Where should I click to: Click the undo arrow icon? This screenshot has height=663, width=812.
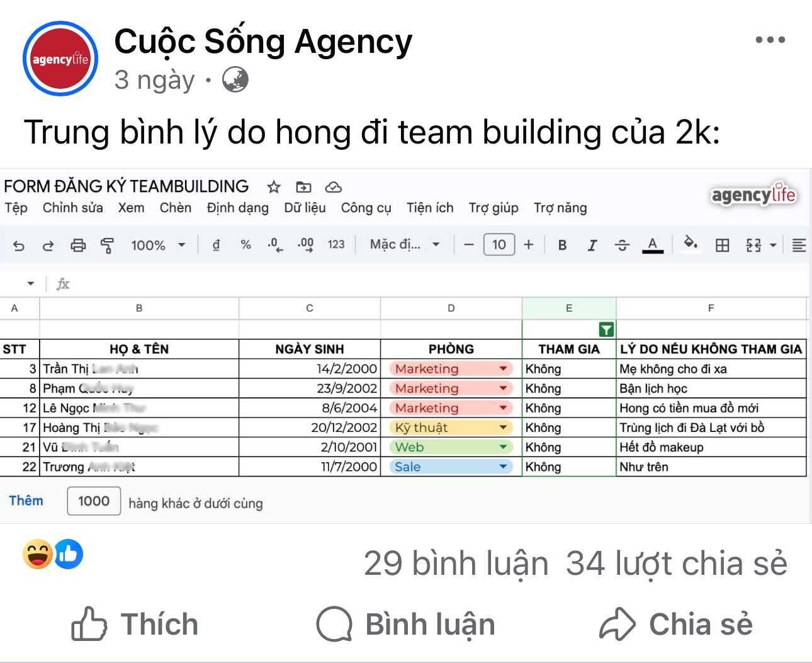coord(19,246)
